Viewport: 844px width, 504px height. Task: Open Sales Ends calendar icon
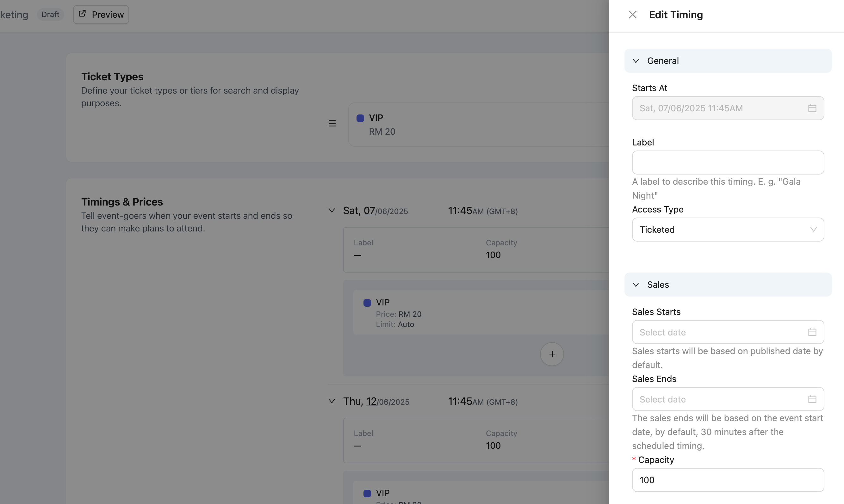click(x=812, y=399)
